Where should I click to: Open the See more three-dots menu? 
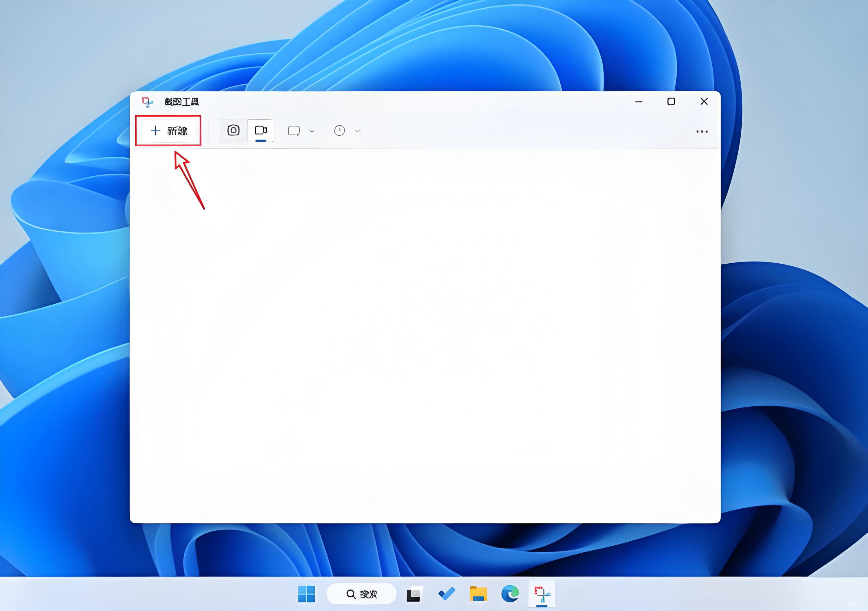[702, 132]
